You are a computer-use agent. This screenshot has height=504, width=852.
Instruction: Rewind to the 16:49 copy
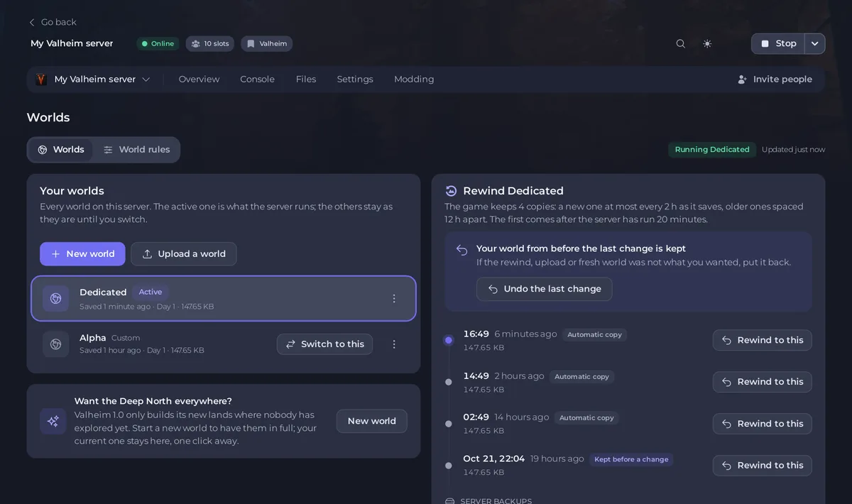click(763, 340)
